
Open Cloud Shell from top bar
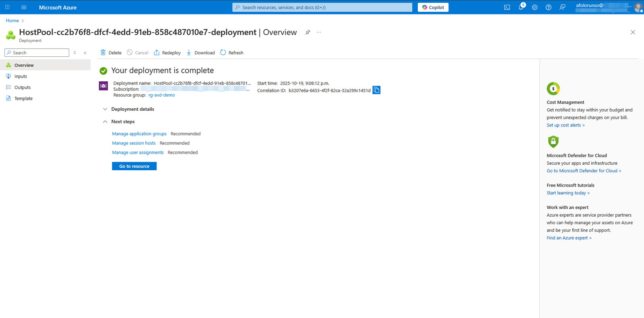[507, 7]
